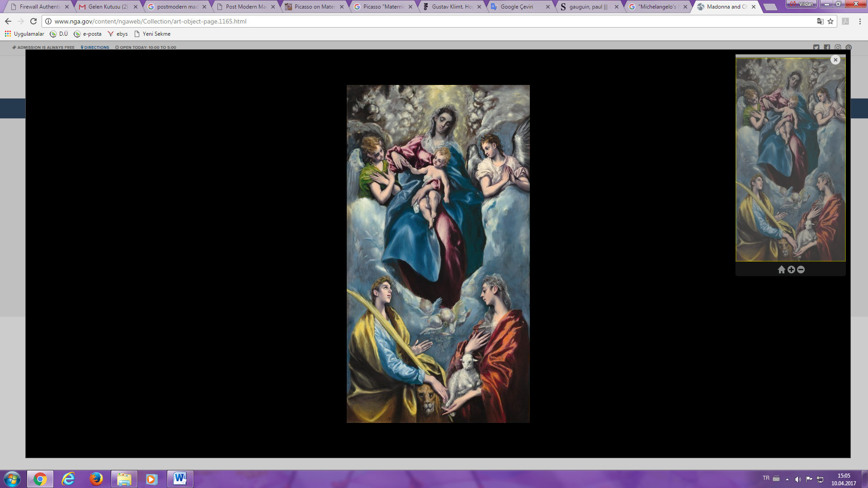Zoom out with the minus icon
The height and width of the screenshot is (488, 868).
coord(801,270)
